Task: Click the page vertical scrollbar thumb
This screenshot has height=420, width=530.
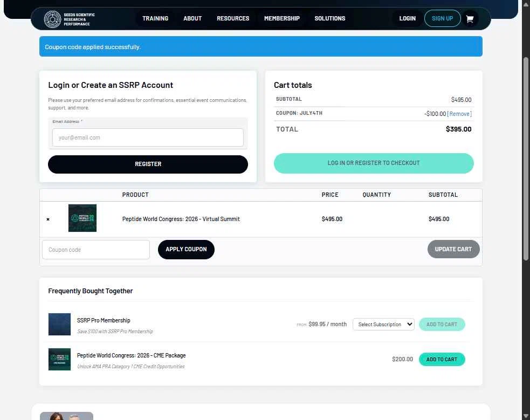Action: [x=526, y=159]
